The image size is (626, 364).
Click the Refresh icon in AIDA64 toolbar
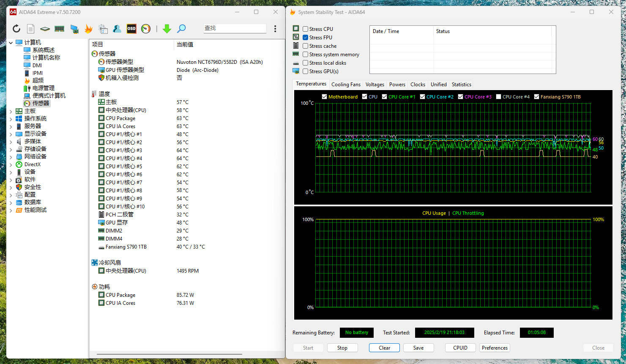pyautogui.click(x=16, y=29)
